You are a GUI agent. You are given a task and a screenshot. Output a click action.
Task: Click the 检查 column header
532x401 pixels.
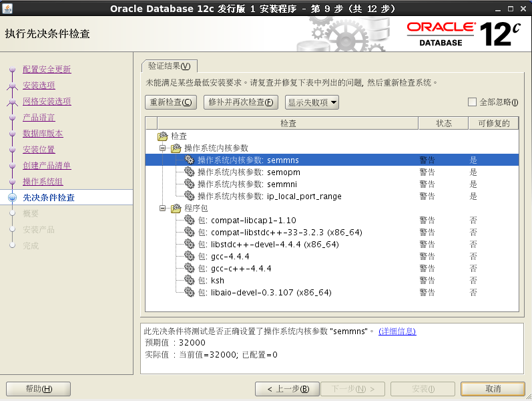click(x=288, y=124)
